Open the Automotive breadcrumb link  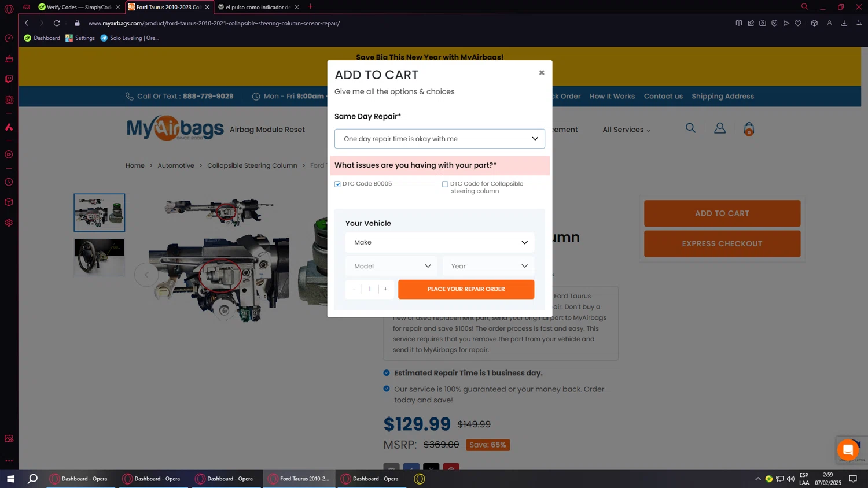176,165
